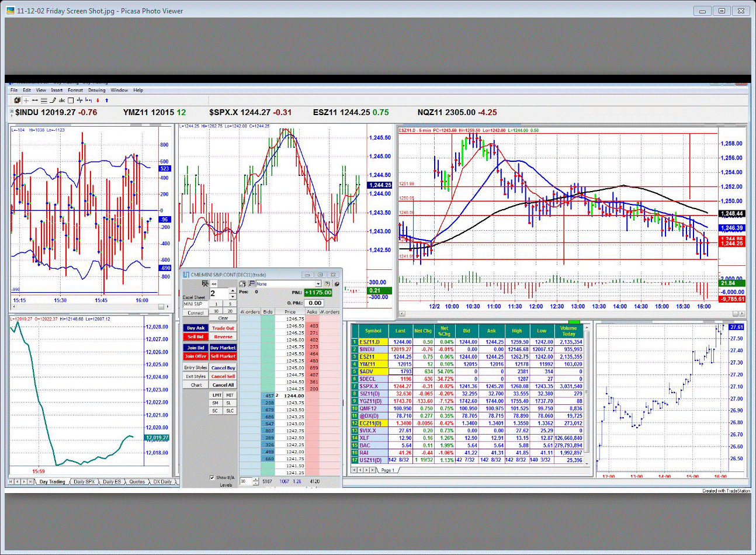Click the Connect button under Excel Sheet
The height and width of the screenshot is (555, 756).
(196, 313)
